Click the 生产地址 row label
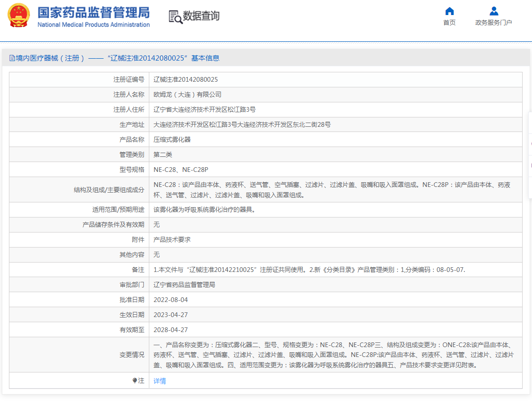The height and width of the screenshot is (403, 532). pyautogui.click(x=131, y=124)
